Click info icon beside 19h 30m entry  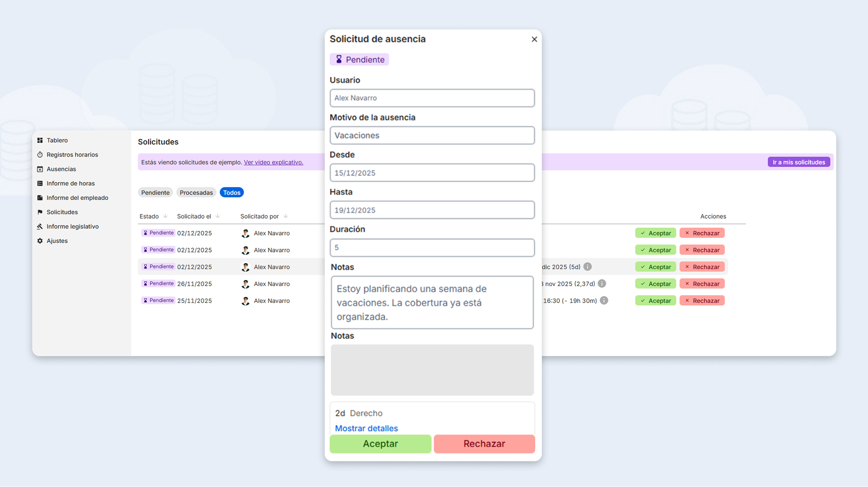click(604, 300)
